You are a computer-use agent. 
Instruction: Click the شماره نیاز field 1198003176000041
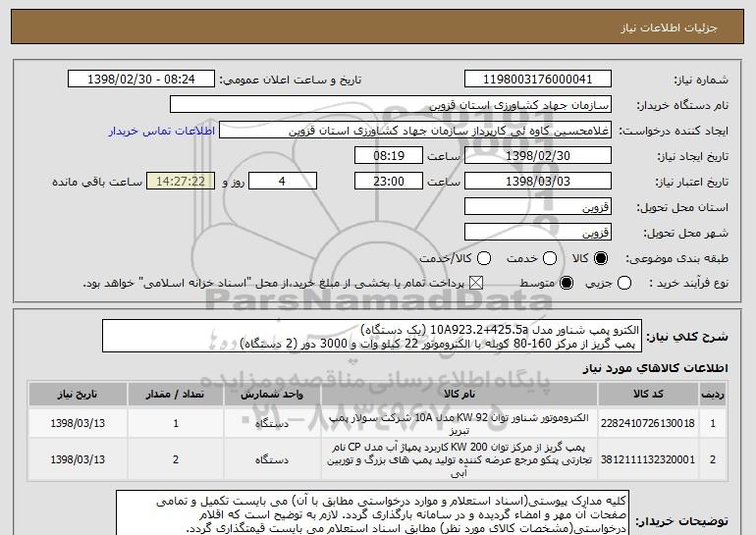(538, 80)
